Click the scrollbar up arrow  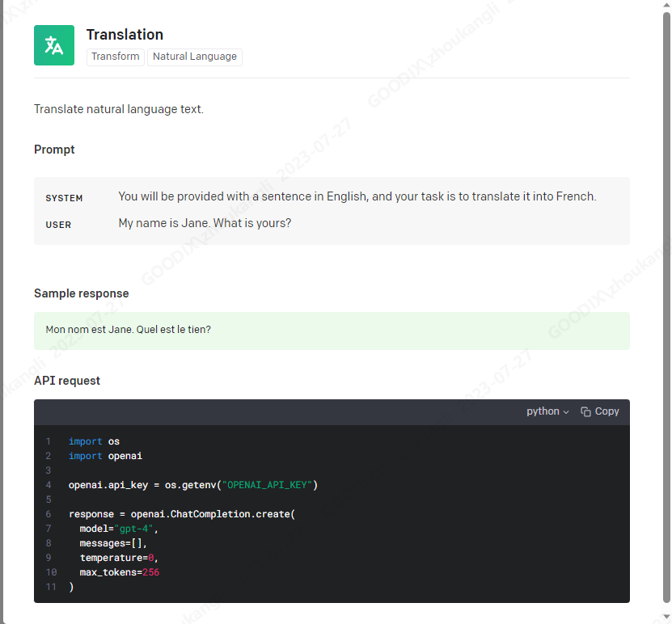coord(667,4)
